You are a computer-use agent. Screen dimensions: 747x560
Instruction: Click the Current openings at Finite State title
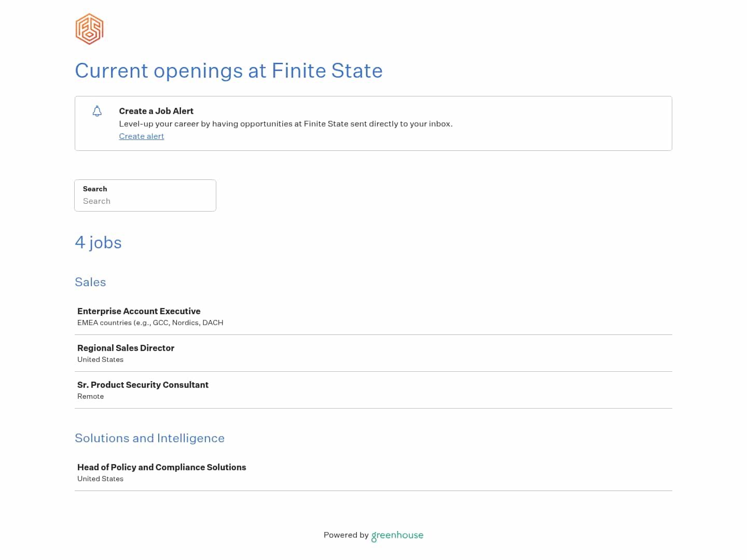click(229, 71)
